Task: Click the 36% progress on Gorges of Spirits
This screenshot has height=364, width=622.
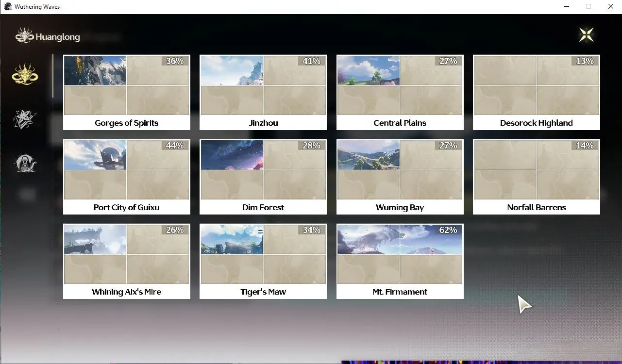Action: 175,61
